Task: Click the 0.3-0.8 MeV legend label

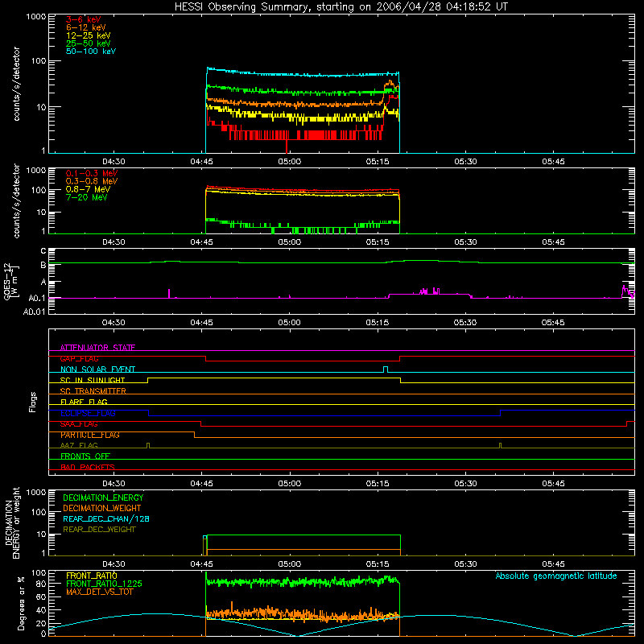Action: click(92, 181)
